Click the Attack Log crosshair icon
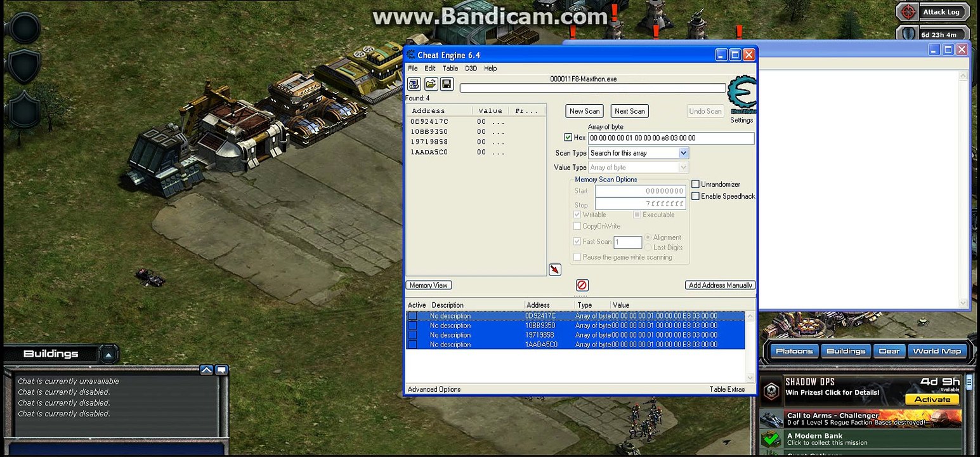Screen dimensions: 980x457 click(909, 12)
